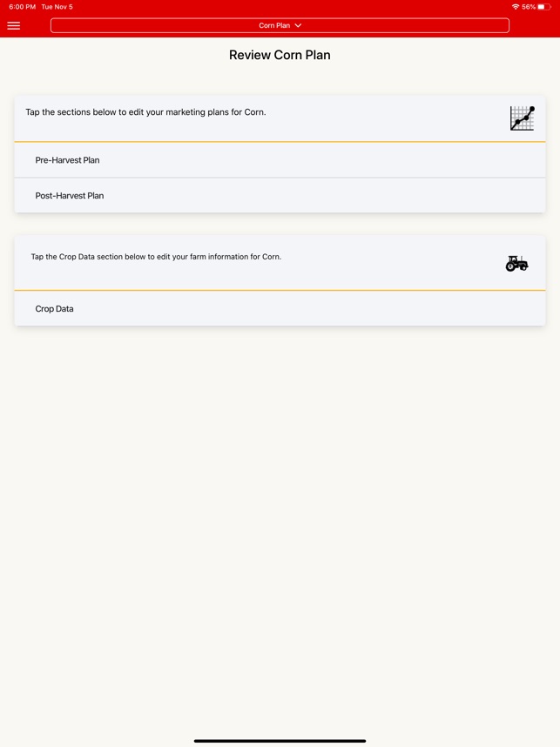The height and width of the screenshot is (747, 560).
Task: Open the hamburger navigation menu
Action: tap(13, 25)
